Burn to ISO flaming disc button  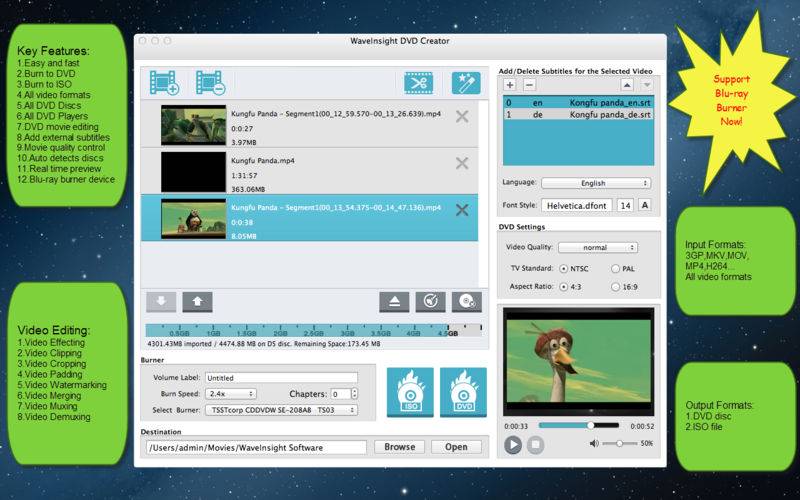pyautogui.click(x=410, y=392)
